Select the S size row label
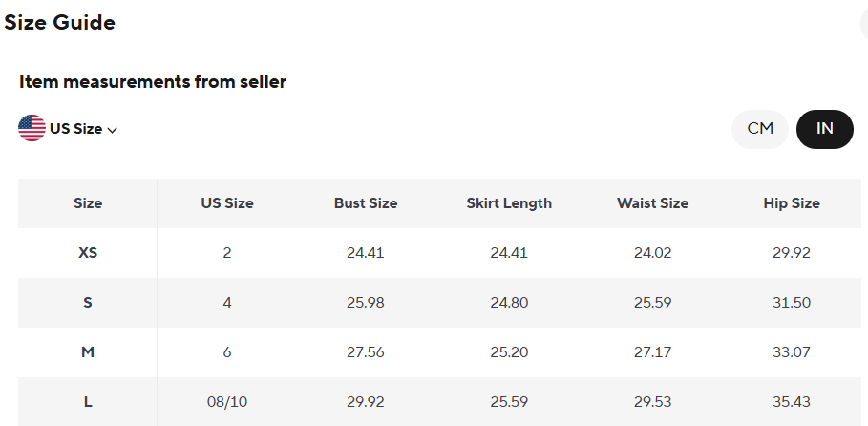 (x=88, y=303)
